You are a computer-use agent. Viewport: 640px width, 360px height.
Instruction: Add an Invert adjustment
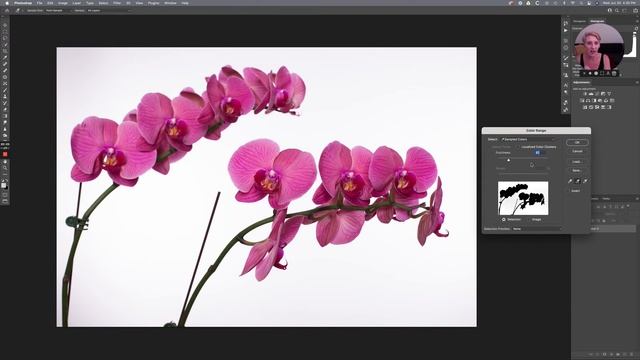click(585, 107)
